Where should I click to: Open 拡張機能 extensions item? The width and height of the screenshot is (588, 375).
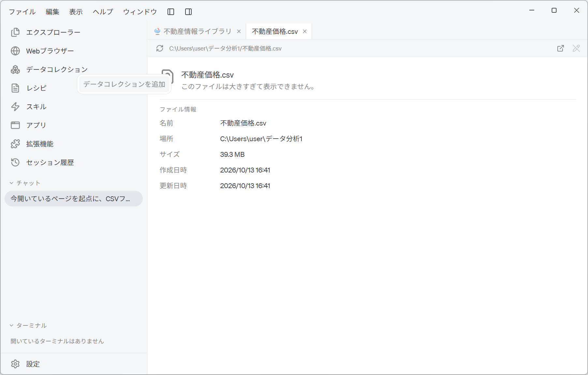point(73,144)
